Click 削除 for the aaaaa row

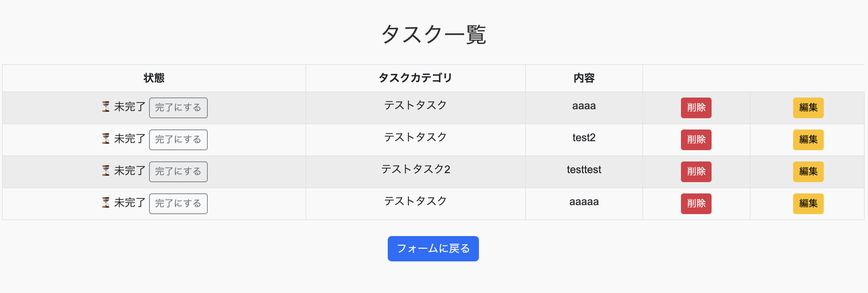coord(696,204)
